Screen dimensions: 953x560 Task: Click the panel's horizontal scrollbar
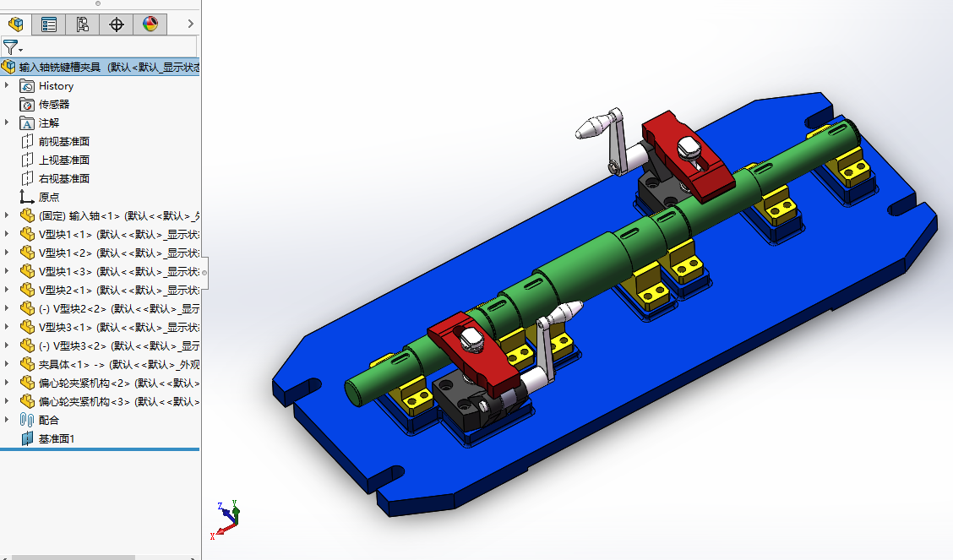click(x=73, y=557)
